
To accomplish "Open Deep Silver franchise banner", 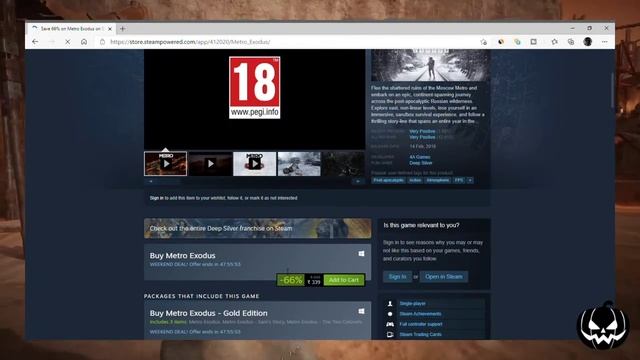I will pos(258,228).
